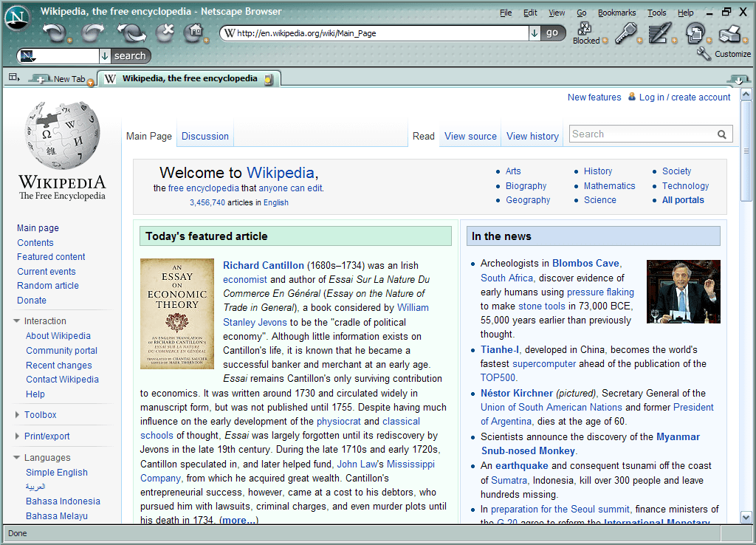
Task: Open the Bookmarks menu
Action: [x=616, y=13]
